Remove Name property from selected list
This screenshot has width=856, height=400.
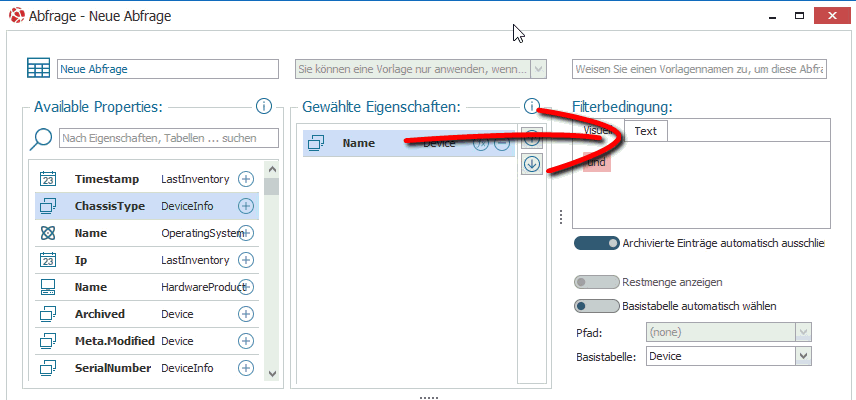click(x=502, y=143)
